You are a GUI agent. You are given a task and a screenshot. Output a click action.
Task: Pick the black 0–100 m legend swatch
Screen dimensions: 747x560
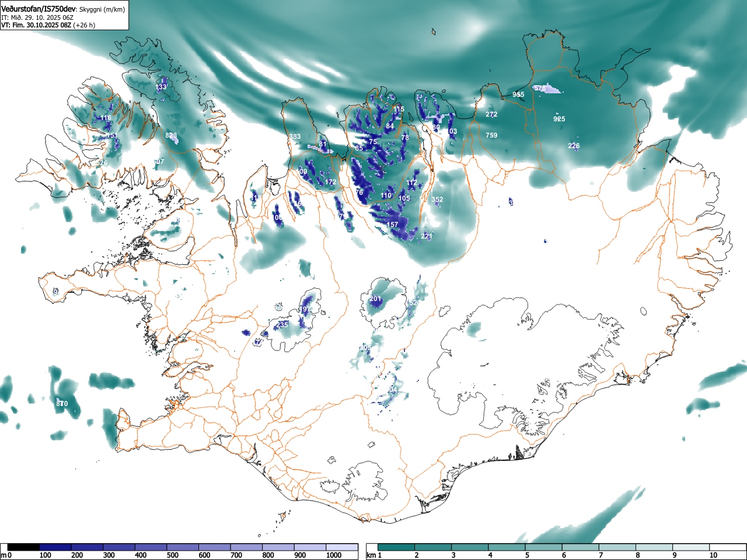click(x=24, y=547)
